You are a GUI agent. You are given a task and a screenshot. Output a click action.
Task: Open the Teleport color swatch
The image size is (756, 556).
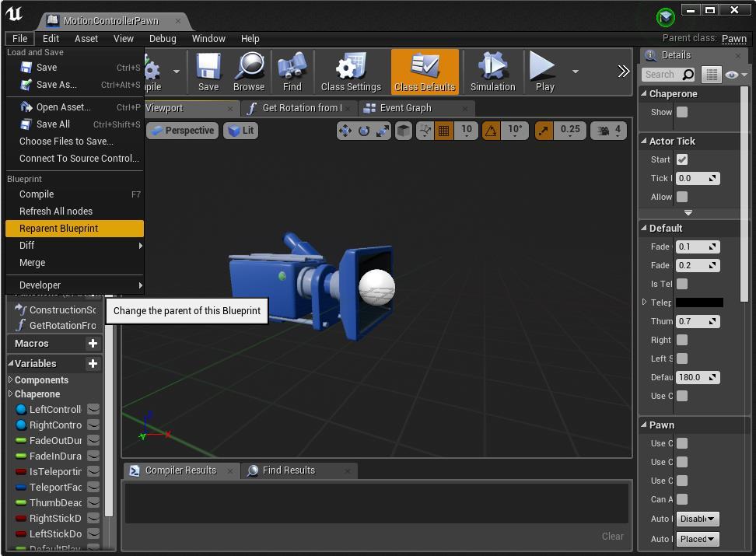click(x=699, y=302)
